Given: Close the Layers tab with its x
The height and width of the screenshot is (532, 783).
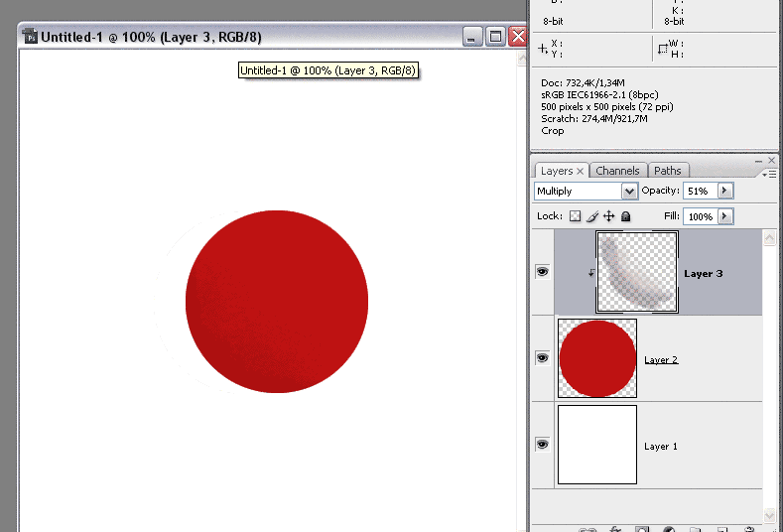Looking at the screenshot, I should pos(580,172).
